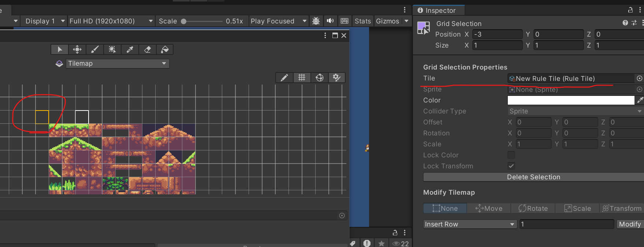Click the white-outlined palette cell
The height and width of the screenshot is (247, 644).
(82, 117)
